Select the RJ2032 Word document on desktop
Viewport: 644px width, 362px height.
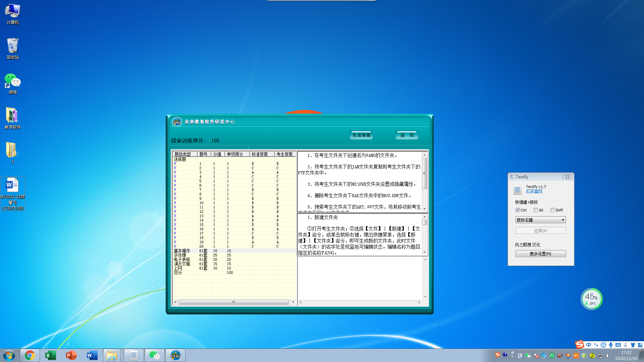click(13, 193)
